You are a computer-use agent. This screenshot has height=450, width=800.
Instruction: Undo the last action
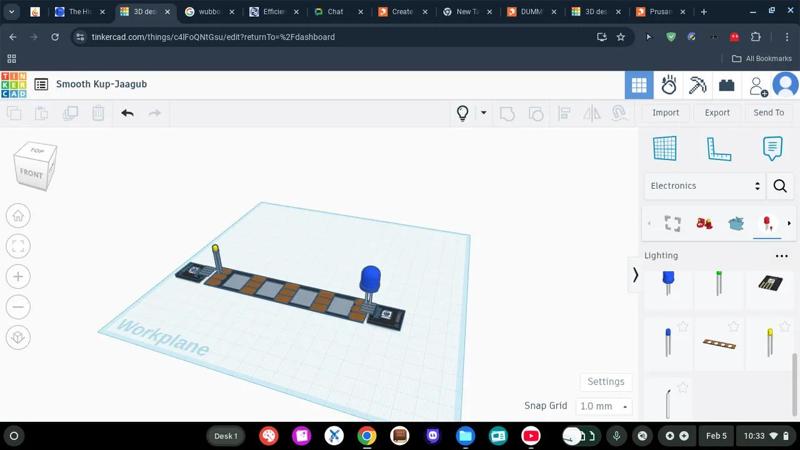128,113
